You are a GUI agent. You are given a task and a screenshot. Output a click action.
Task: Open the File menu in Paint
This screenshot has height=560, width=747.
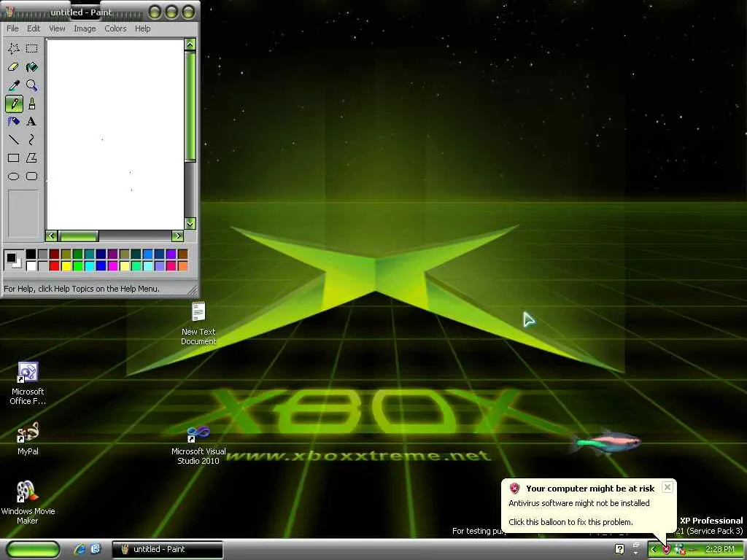pyautogui.click(x=12, y=28)
